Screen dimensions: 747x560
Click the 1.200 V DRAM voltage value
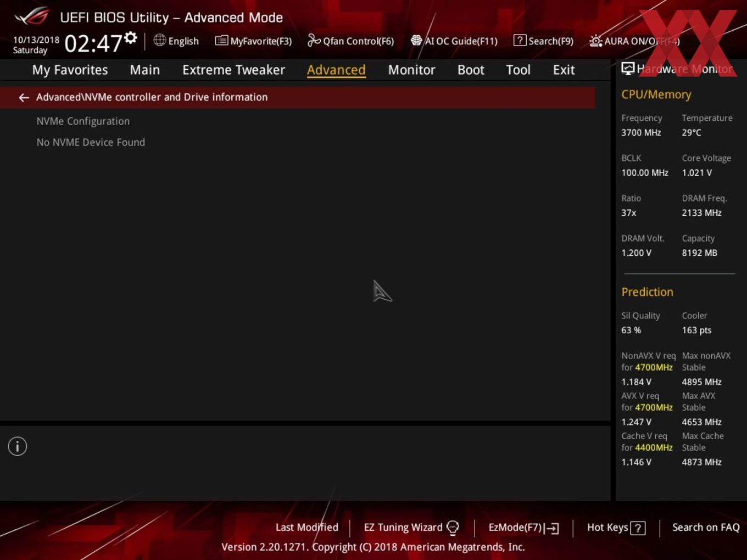click(x=637, y=253)
